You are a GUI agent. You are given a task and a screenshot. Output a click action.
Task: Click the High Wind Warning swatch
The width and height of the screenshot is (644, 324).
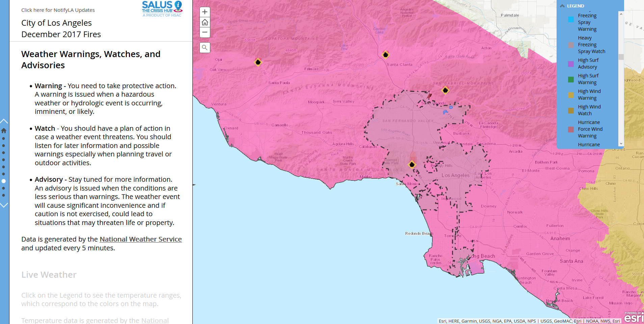[571, 95]
